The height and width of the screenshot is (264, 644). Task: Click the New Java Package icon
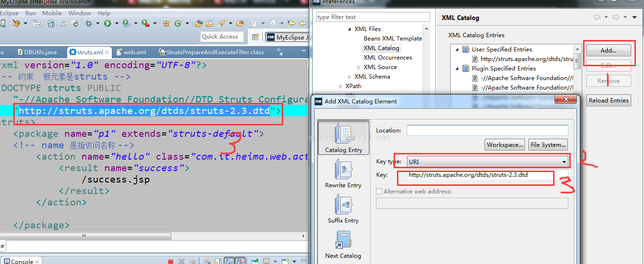coord(167,23)
